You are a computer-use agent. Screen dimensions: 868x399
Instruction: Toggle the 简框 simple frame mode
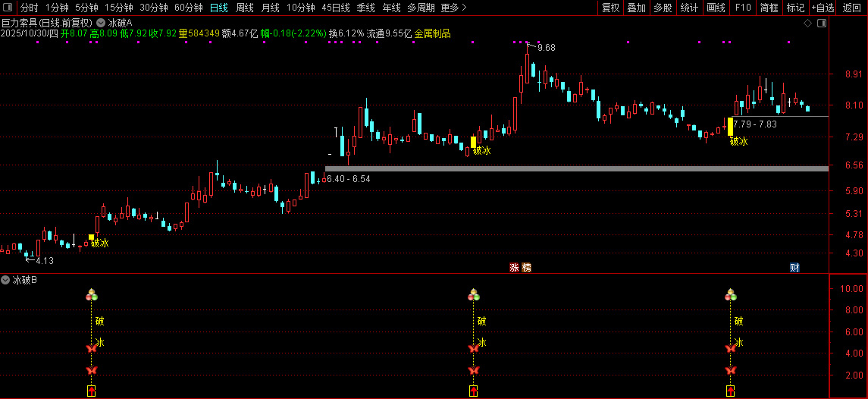(x=769, y=8)
